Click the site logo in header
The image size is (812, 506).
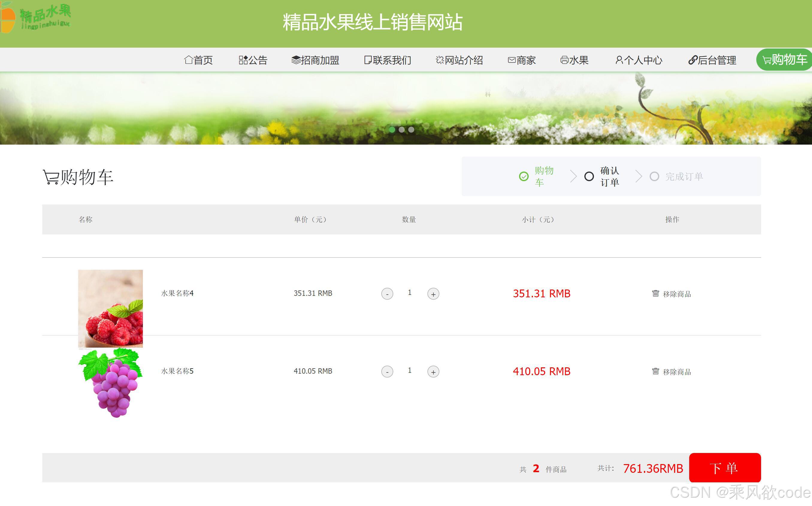pos(36,17)
